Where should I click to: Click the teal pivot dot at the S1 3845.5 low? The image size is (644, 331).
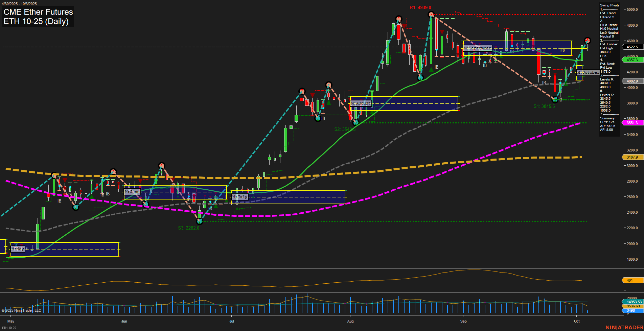[555, 100]
